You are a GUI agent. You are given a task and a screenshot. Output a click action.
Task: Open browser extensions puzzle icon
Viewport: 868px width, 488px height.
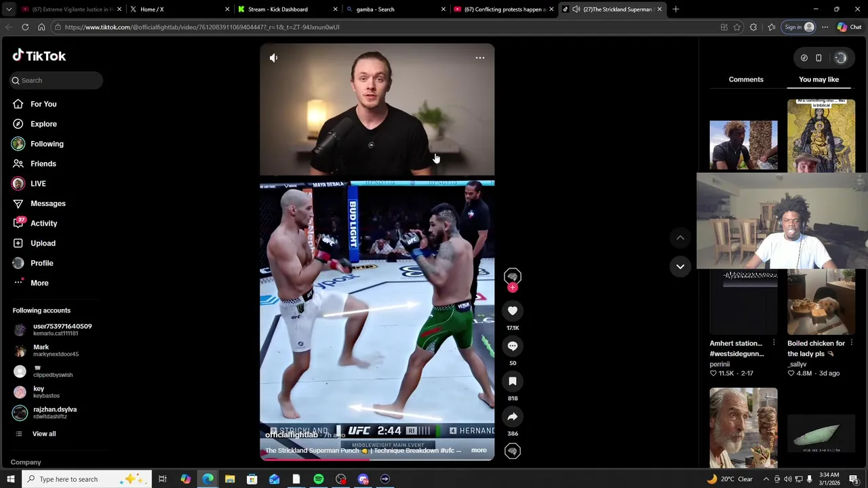coord(753,27)
